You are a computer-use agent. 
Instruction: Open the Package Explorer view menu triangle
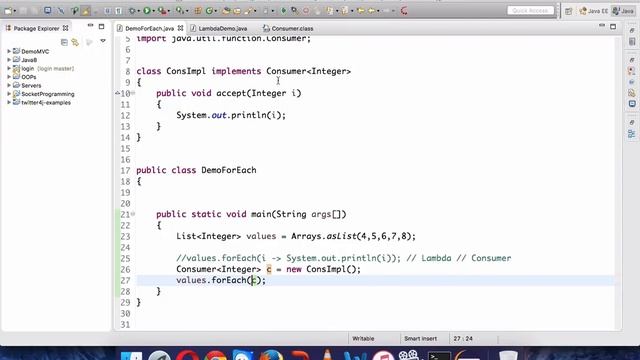tap(103, 41)
